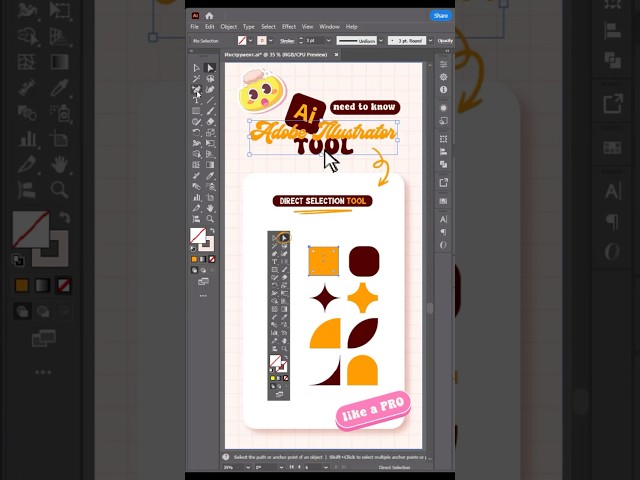640x480 pixels.
Task: Open rotation angle dropdown in status bar
Action: (282, 467)
